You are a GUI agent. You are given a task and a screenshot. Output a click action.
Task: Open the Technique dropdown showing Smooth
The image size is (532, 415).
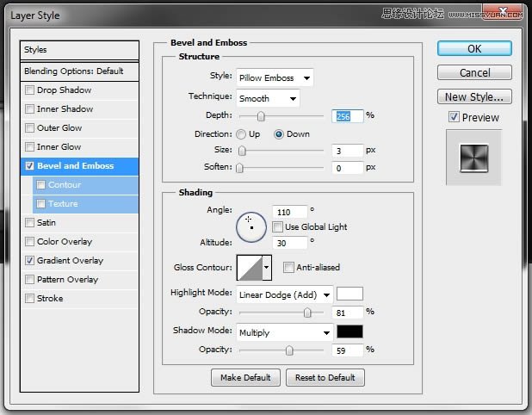(x=268, y=98)
